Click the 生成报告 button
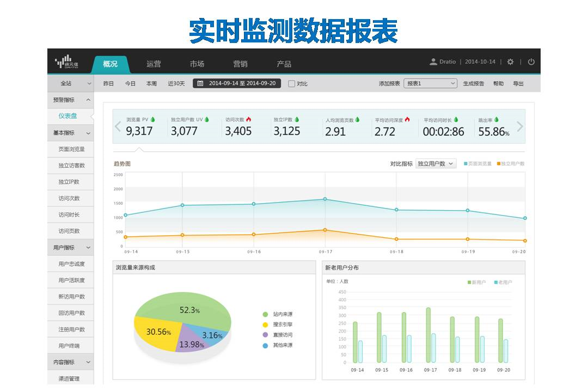The width and height of the screenshot is (588, 392). pyautogui.click(x=473, y=84)
